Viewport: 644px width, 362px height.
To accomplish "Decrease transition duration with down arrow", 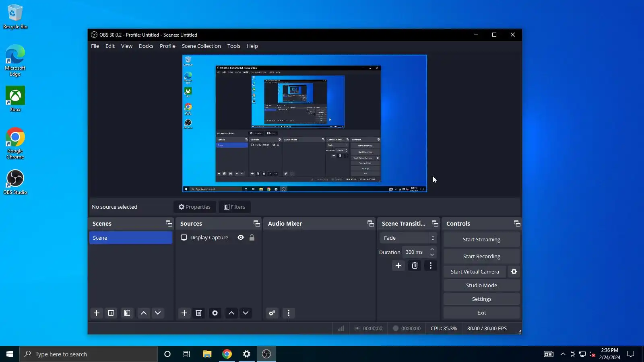I will click(432, 255).
